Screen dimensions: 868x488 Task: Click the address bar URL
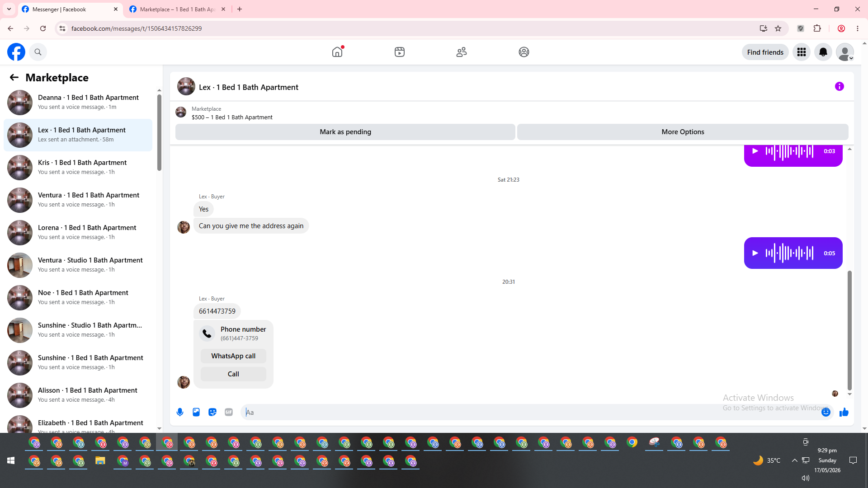tap(137, 28)
